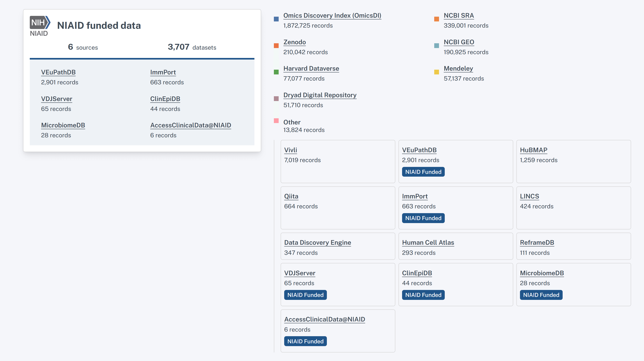Open AccessClinicalData@NIAID link in NIAID funded data card
Screen dimensions: 644x361
click(x=191, y=125)
